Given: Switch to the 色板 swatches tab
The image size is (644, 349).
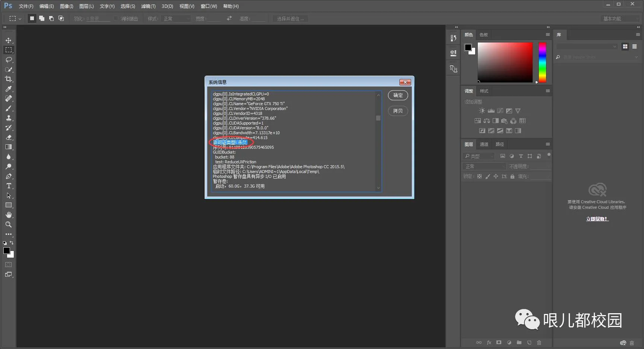Looking at the screenshot, I should point(484,35).
